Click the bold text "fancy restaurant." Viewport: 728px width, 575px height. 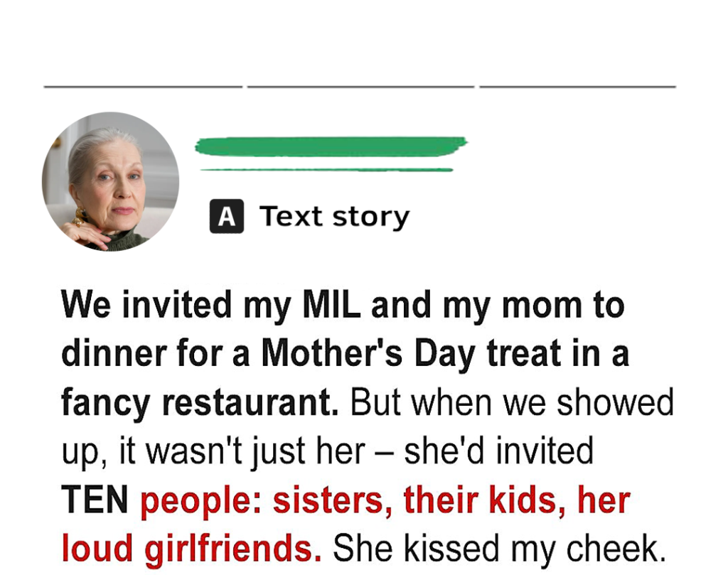200,402
